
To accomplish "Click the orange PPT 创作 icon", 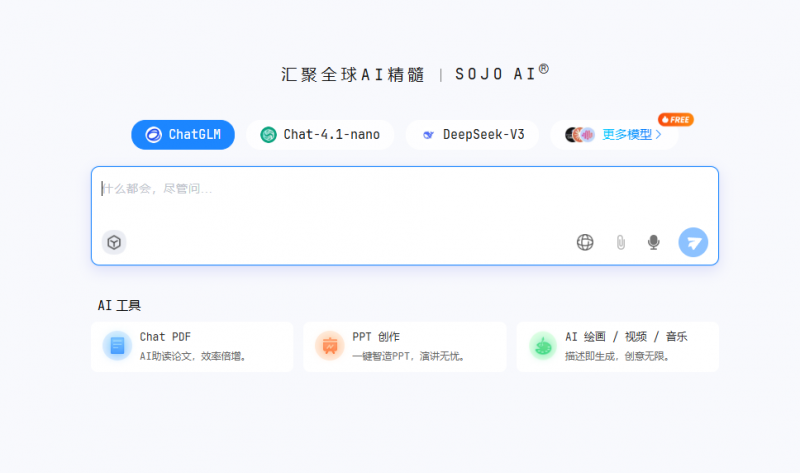I will (x=329, y=346).
